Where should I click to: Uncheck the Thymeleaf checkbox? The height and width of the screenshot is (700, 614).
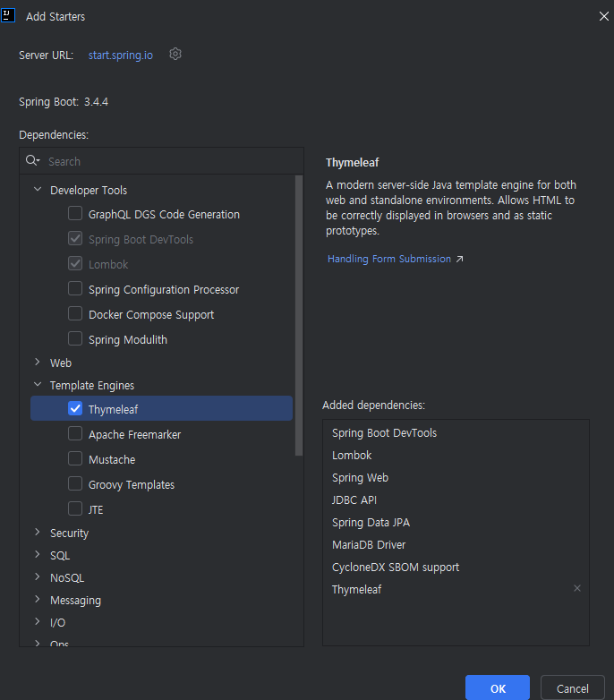75,408
